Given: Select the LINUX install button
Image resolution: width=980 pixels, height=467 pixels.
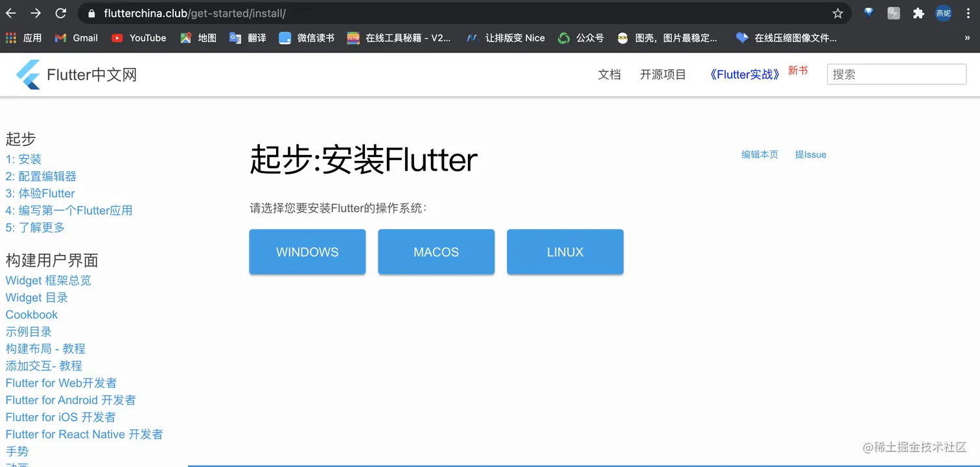Looking at the screenshot, I should [565, 252].
